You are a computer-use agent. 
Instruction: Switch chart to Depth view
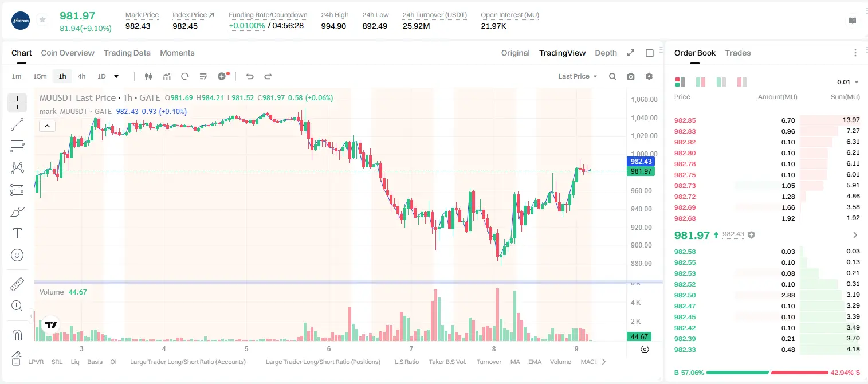[606, 53]
